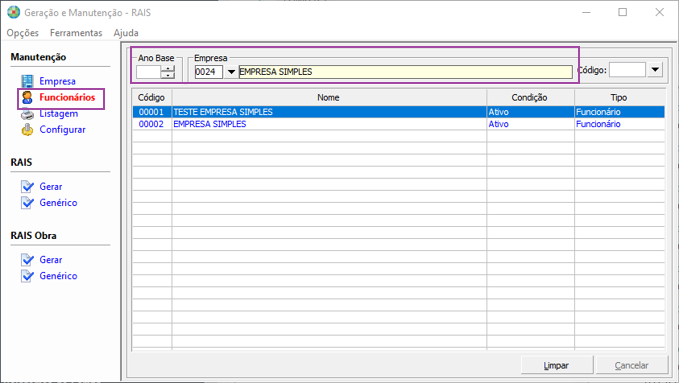Close the Geração e Manutenção window
This screenshot has height=385, width=682.
click(x=660, y=12)
